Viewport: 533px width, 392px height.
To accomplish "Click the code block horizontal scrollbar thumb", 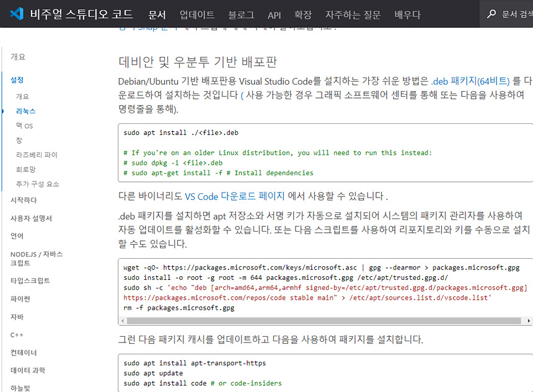I will pyautogui.click(x=324, y=321).
